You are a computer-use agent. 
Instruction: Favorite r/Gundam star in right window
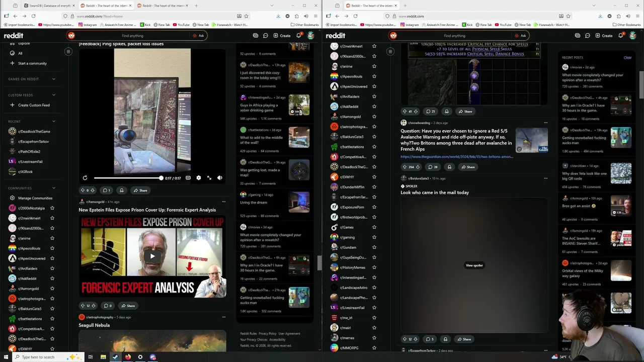[374, 247]
